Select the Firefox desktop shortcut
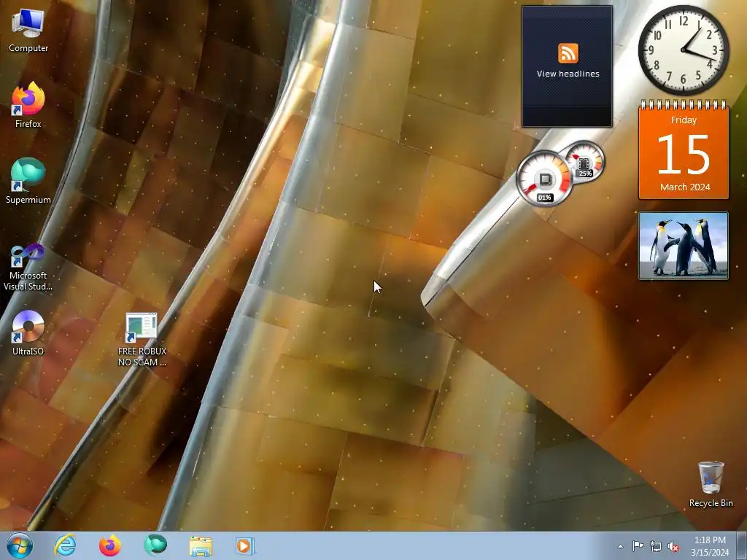 [28, 105]
